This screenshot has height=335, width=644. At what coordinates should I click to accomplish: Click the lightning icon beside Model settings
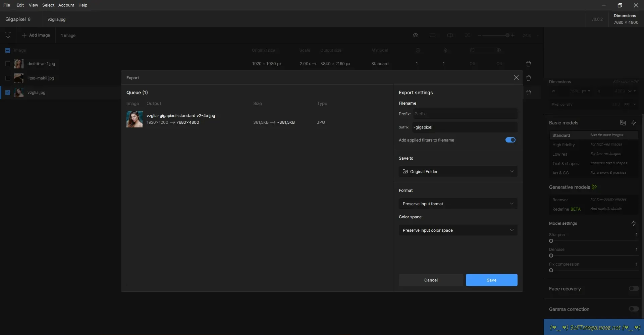click(633, 223)
